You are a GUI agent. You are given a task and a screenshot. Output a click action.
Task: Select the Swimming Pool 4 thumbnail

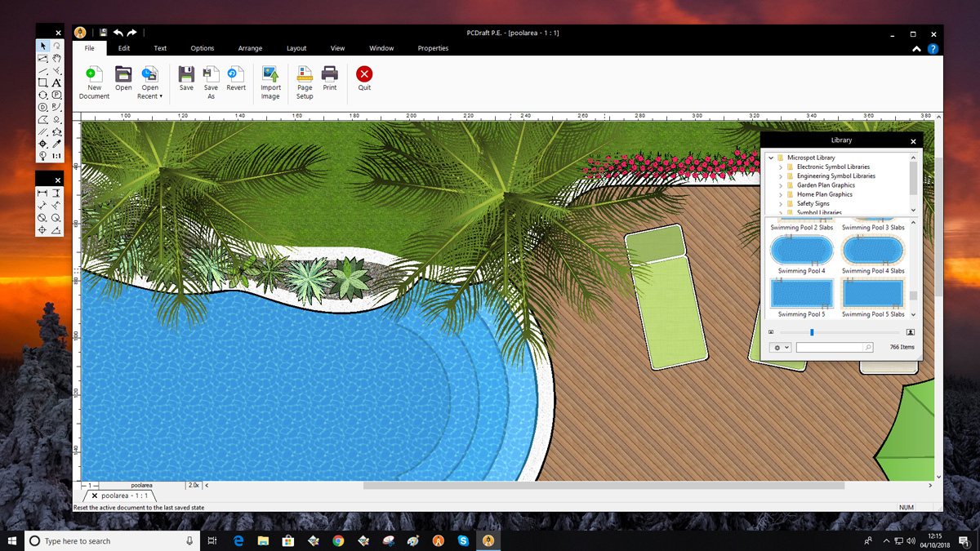801,251
